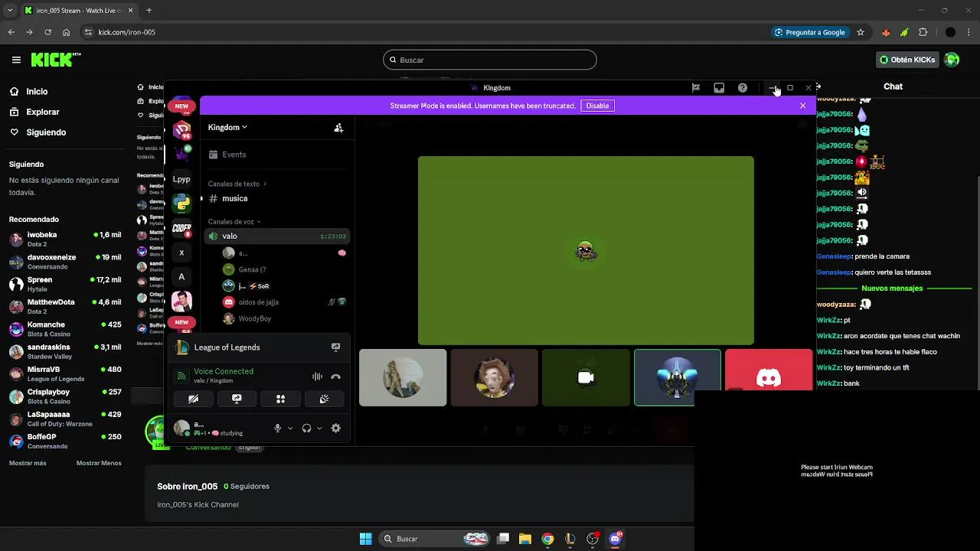The height and width of the screenshot is (551, 980).
Task: Open Kick profile avatar menu
Action: [952, 60]
